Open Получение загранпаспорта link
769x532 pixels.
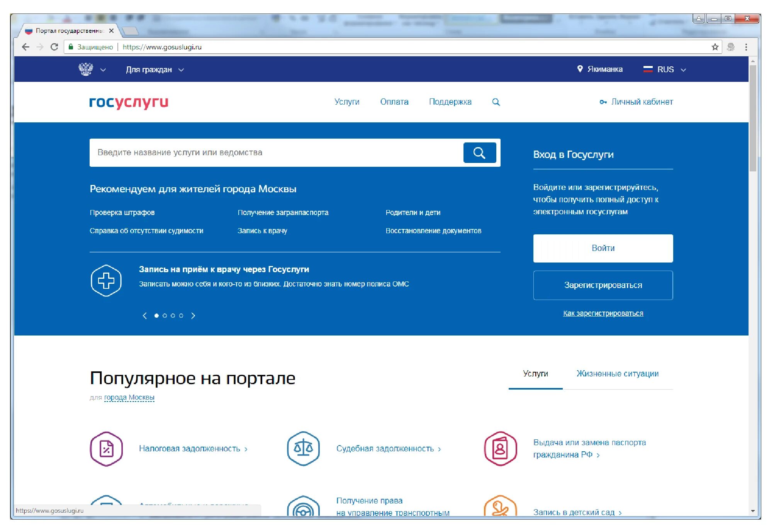click(x=283, y=212)
